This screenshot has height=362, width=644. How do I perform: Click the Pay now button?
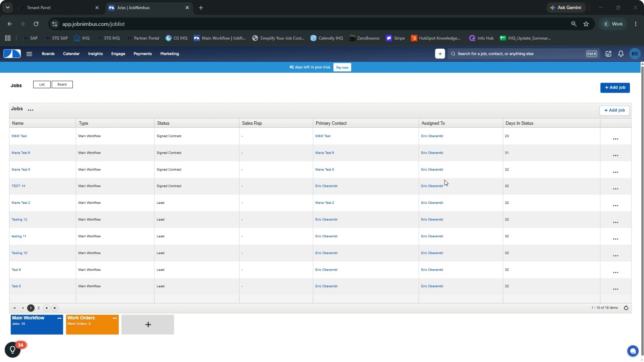342,68
